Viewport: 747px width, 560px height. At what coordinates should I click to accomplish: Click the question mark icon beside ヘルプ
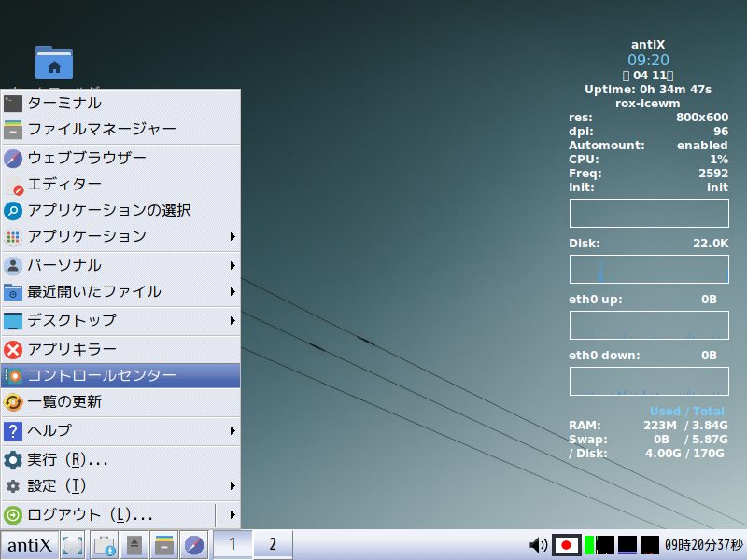click(x=13, y=431)
